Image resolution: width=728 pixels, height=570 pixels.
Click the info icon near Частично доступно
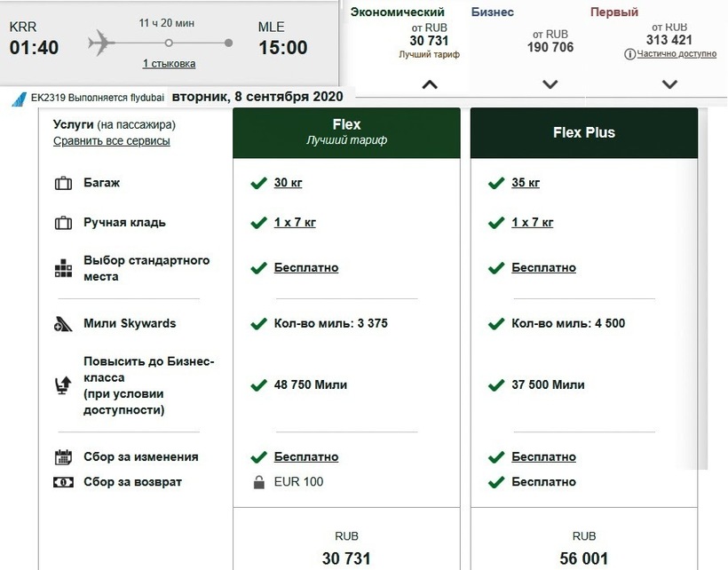(629, 54)
